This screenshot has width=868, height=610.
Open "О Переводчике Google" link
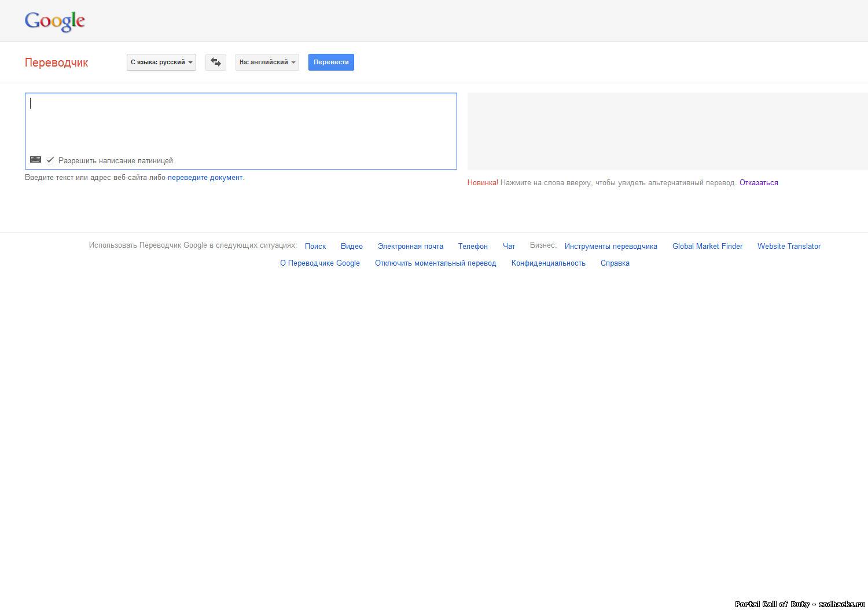click(320, 263)
